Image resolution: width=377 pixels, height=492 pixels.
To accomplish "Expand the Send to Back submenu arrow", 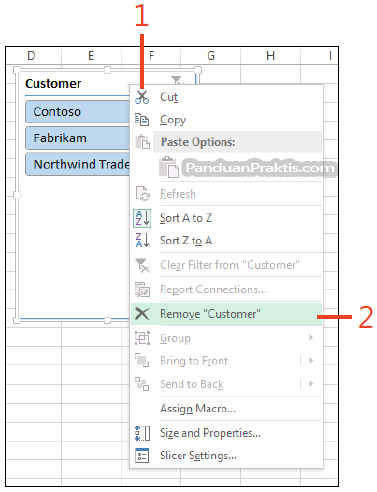I will coord(311,384).
